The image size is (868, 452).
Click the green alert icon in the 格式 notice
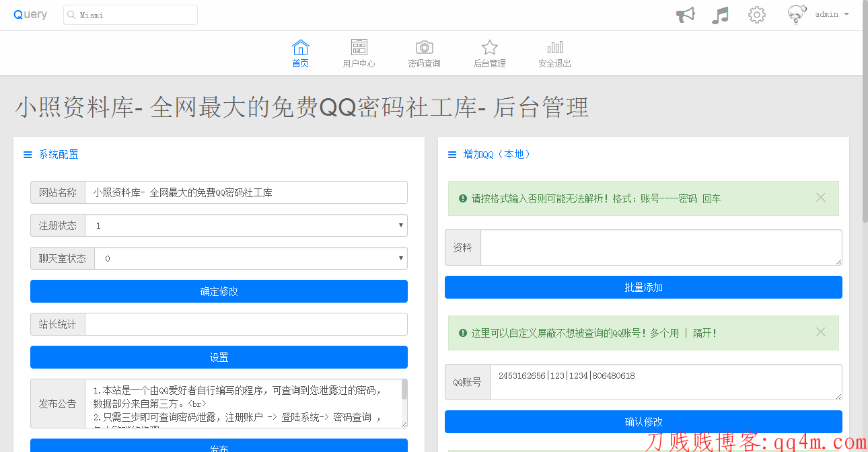pyautogui.click(x=463, y=198)
